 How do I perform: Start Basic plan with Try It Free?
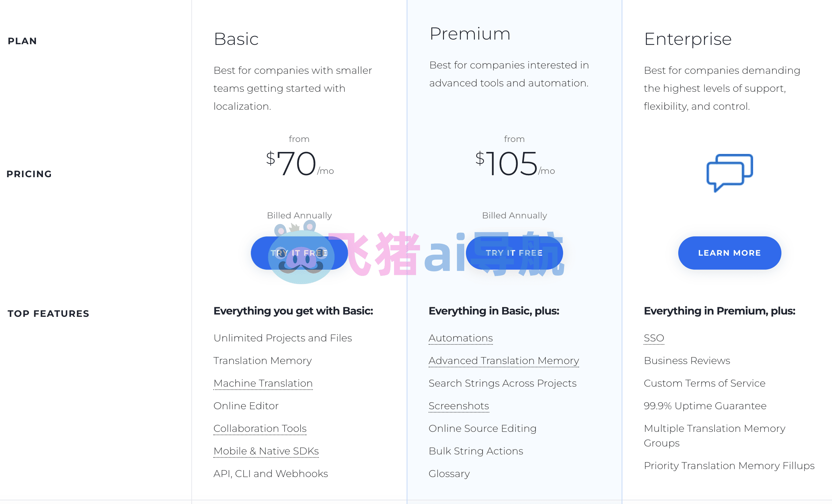260,253
